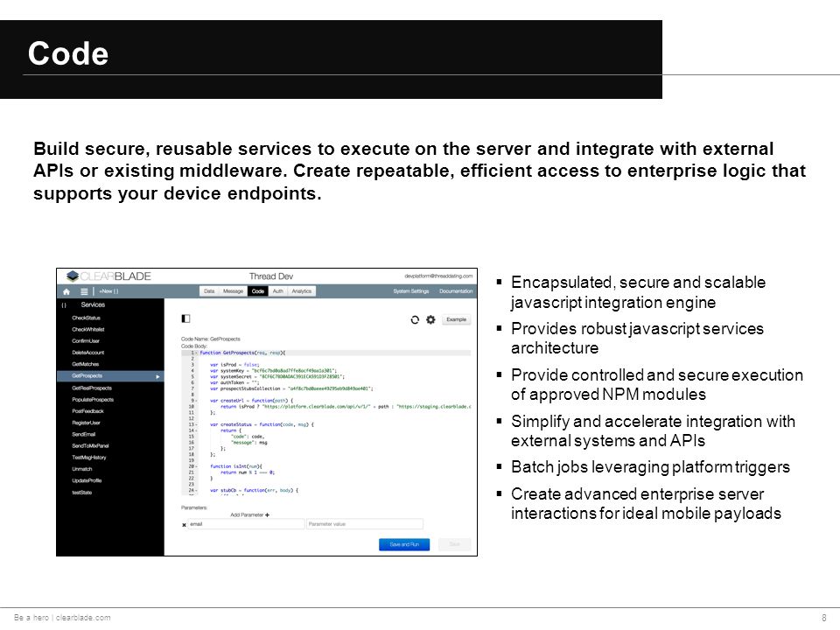The height and width of the screenshot is (630, 840).
Task: Click the ClearBlade logo
Action: [108, 276]
